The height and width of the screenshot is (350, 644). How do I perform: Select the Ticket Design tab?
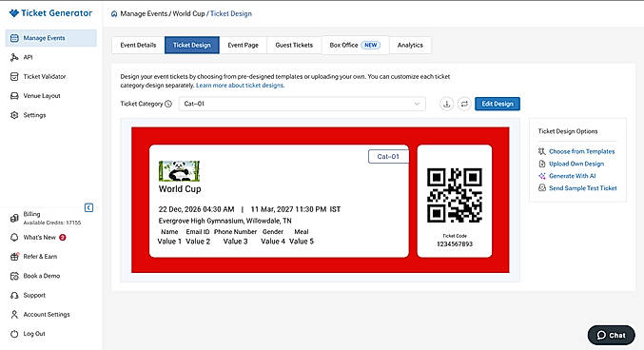(x=192, y=46)
